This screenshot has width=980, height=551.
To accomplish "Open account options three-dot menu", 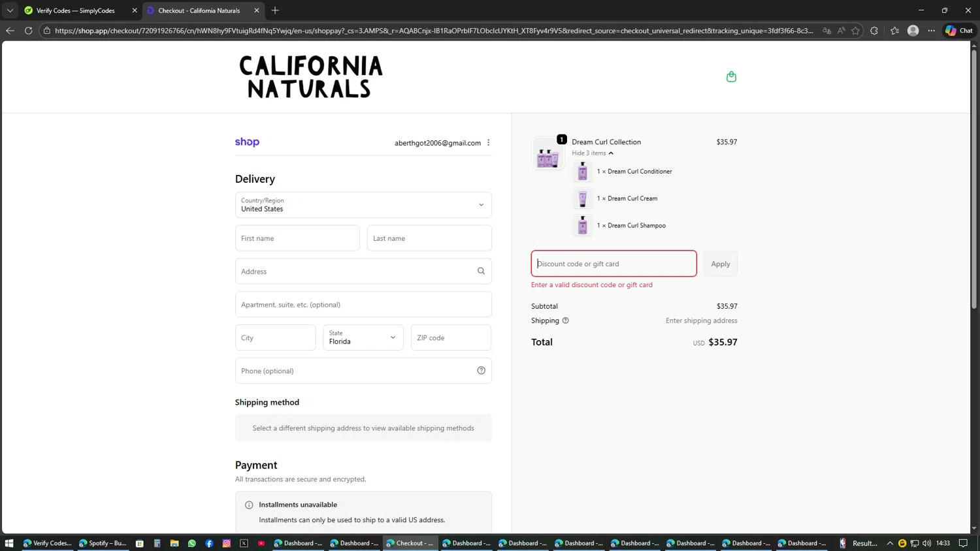I will [488, 142].
